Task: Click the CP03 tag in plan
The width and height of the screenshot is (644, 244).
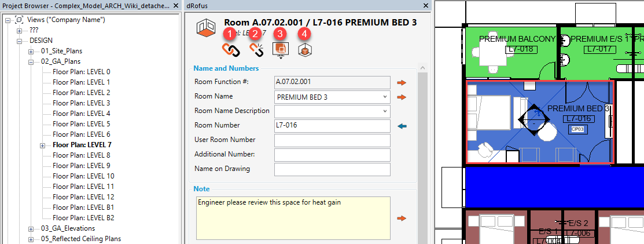Action: pyautogui.click(x=577, y=129)
